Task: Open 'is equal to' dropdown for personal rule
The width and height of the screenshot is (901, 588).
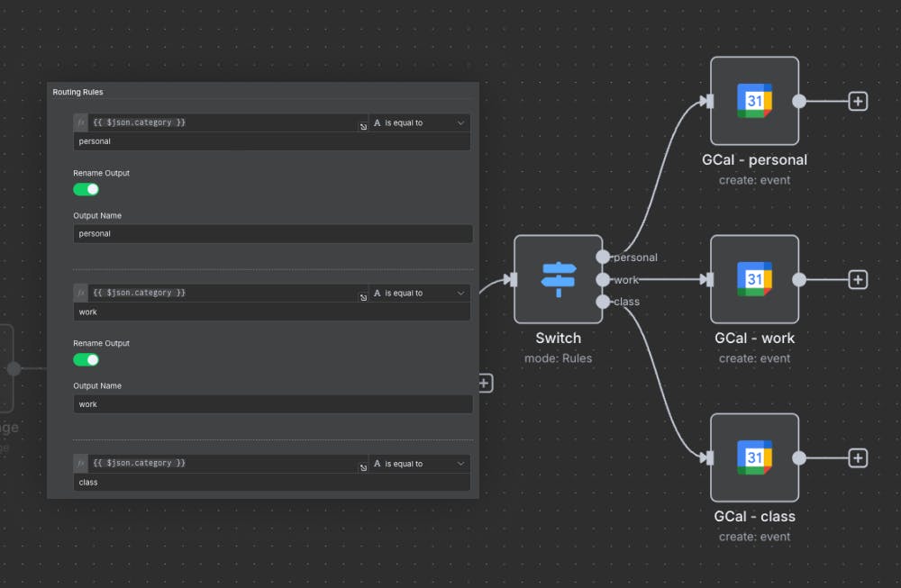Action: pos(419,122)
